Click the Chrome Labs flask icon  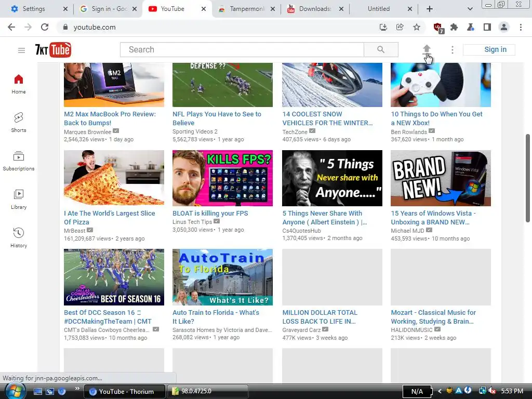click(x=471, y=27)
